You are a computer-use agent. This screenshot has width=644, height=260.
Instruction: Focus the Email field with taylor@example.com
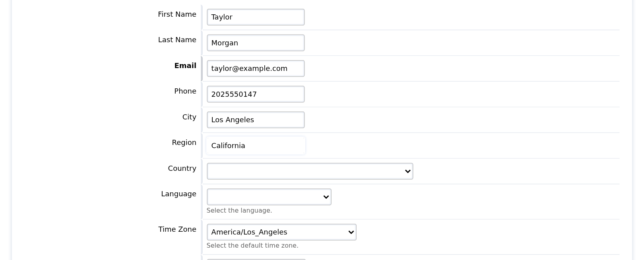pos(256,68)
